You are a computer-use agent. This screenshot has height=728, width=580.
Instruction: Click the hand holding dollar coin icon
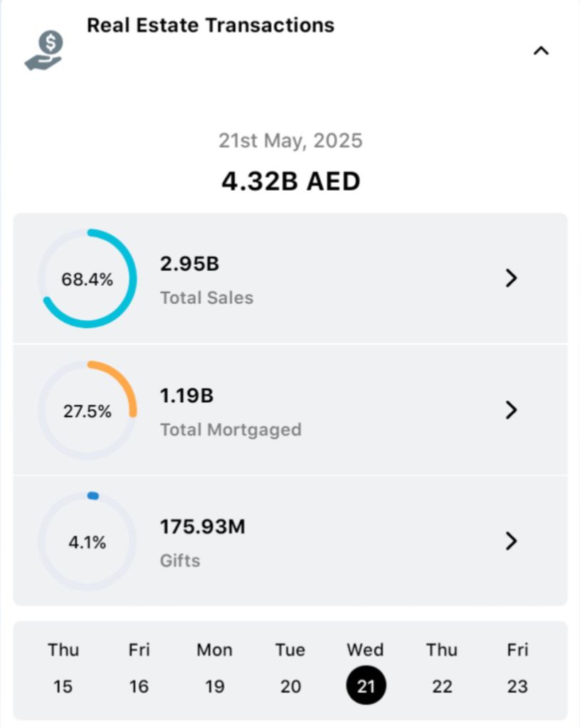click(x=44, y=51)
